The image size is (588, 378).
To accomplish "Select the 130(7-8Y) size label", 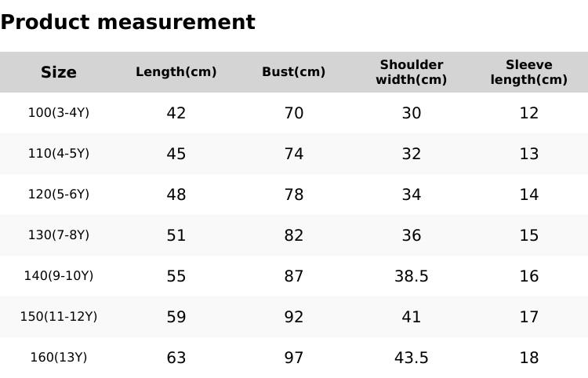I will click(x=59, y=235).
